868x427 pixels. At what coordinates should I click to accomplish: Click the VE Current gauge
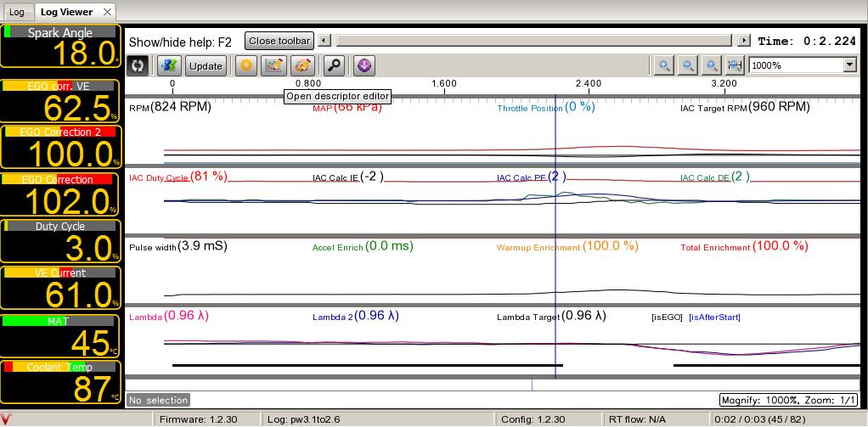coord(60,288)
